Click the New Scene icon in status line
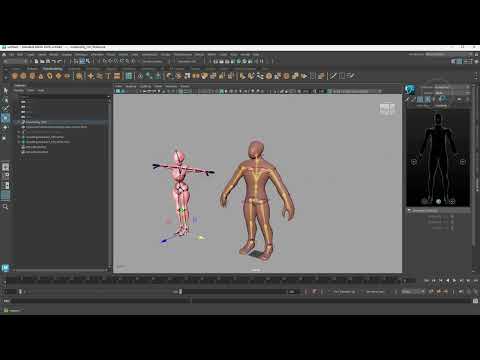 [x=37, y=61]
